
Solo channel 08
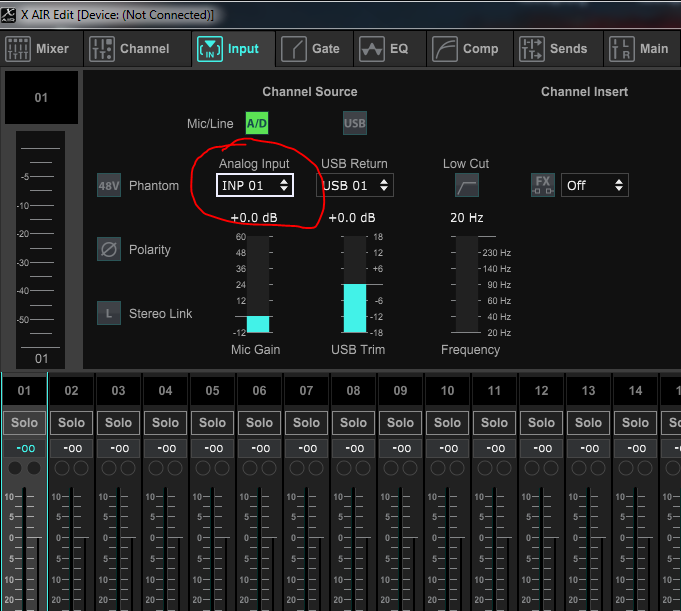pos(354,423)
